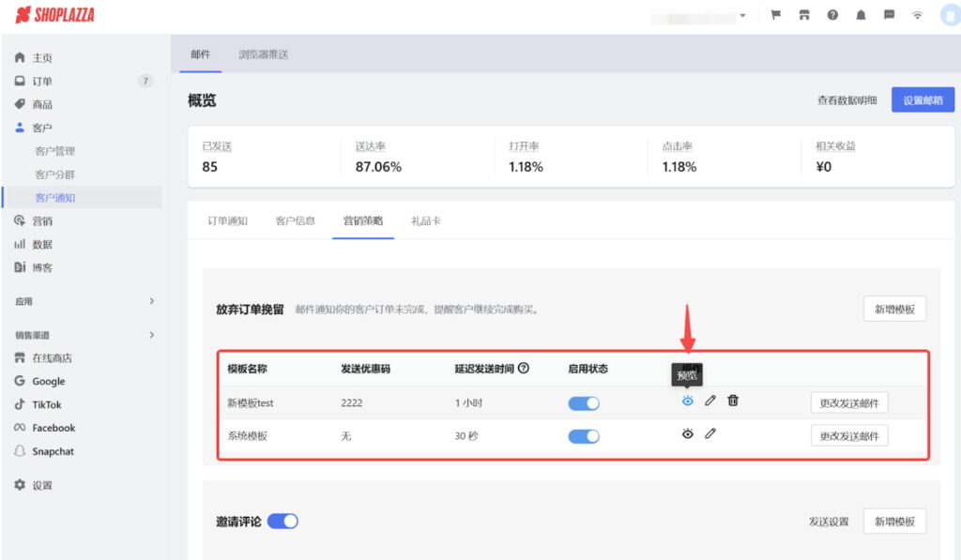The width and height of the screenshot is (961, 560).
Task: Switch to 客户信息 tab
Action: pyautogui.click(x=296, y=220)
